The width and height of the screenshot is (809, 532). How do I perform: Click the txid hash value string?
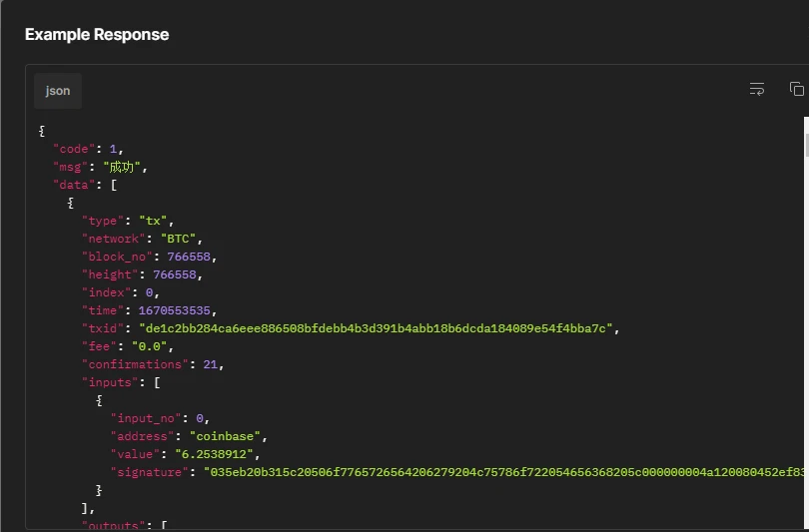(x=380, y=328)
